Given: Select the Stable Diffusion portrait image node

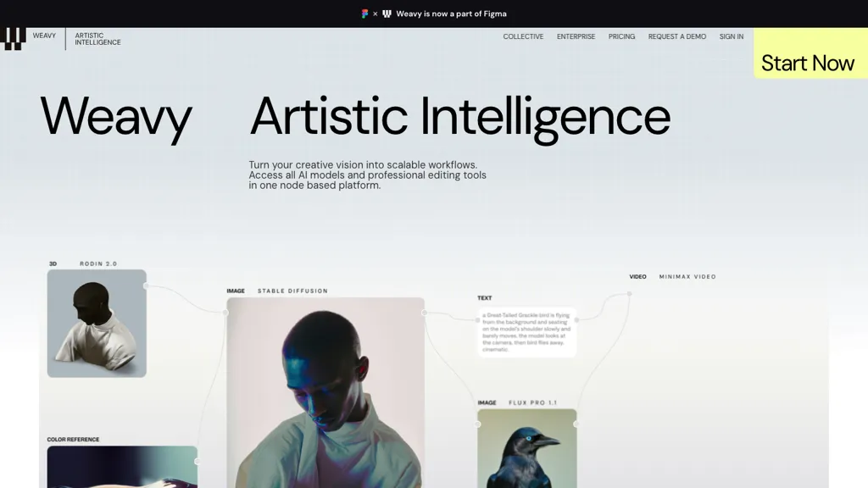Looking at the screenshot, I should (x=325, y=393).
